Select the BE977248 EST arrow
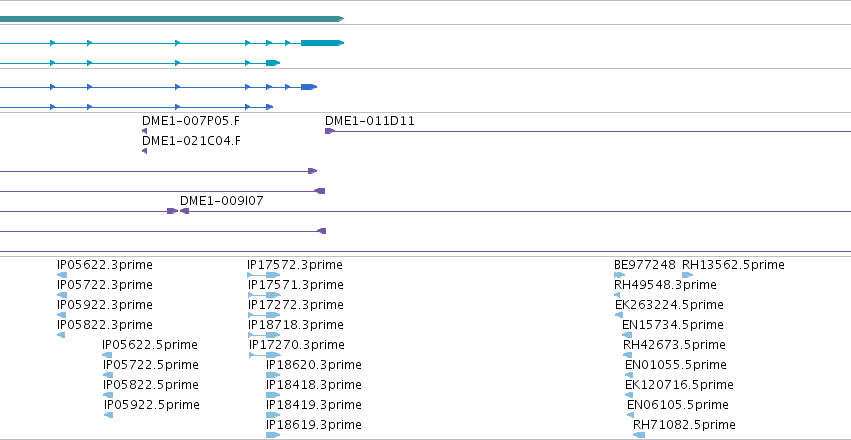Image resolution: width=851 pixels, height=440 pixels. 619,275
